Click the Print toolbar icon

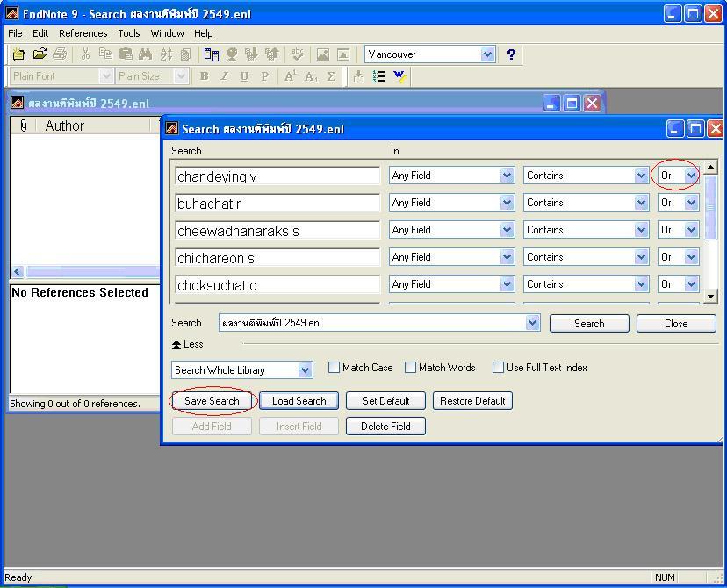60,54
